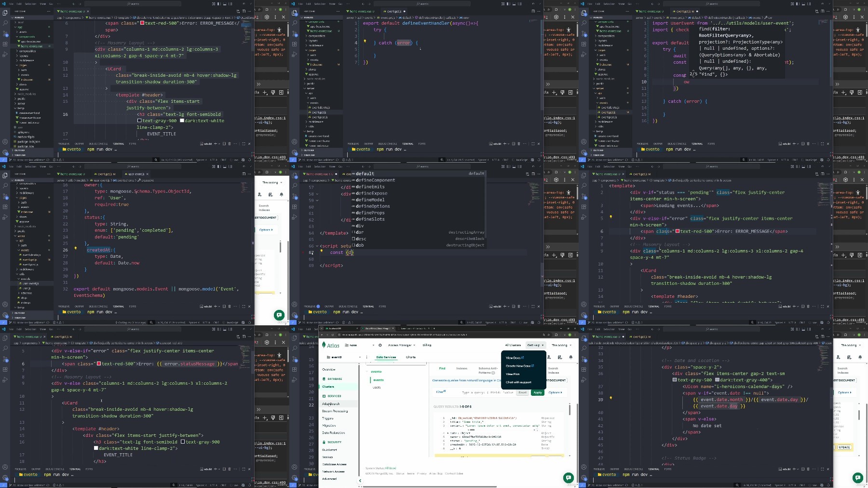
Task: Click the lightbulb on line 39 beside event.date.month
Action: [x=610, y=398]
